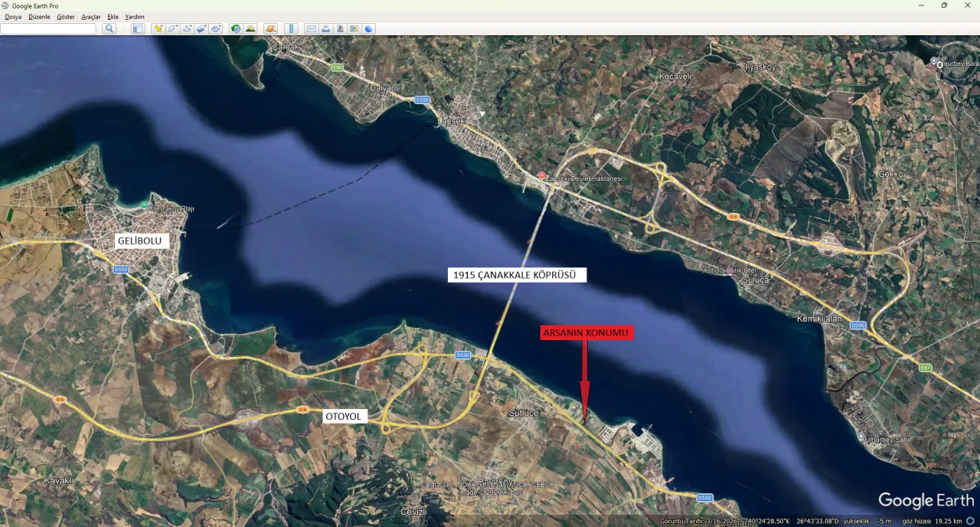Record a tour icon
The image size is (980, 527).
[216, 28]
